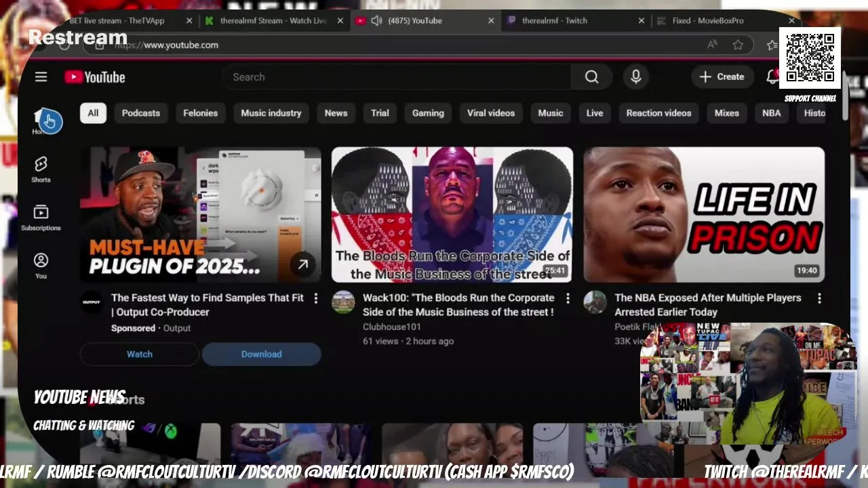Click the search magnifier button
The width and height of the screenshot is (868, 488).
(x=591, y=77)
